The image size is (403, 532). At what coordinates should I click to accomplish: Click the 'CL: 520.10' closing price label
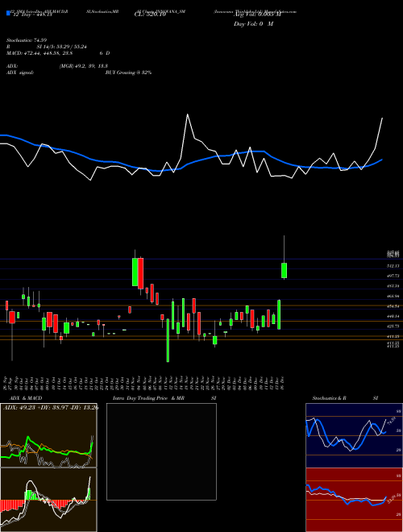[150, 15]
